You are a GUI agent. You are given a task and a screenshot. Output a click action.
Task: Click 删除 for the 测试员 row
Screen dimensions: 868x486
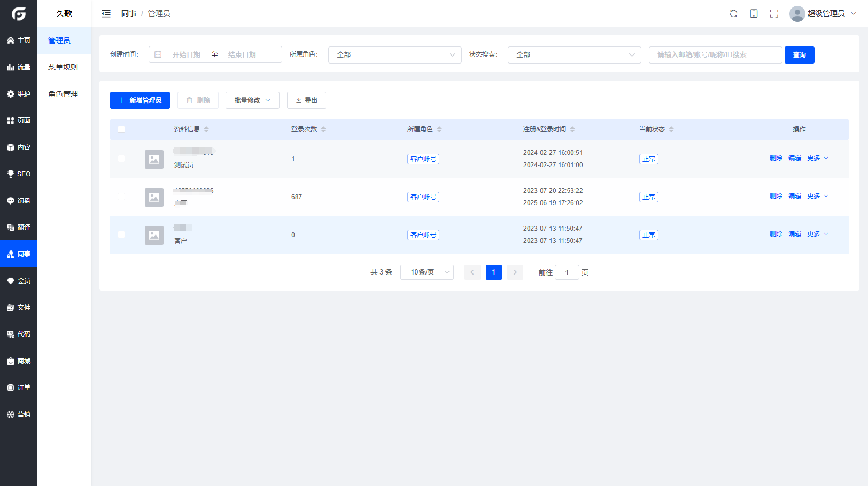tap(776, 158)
